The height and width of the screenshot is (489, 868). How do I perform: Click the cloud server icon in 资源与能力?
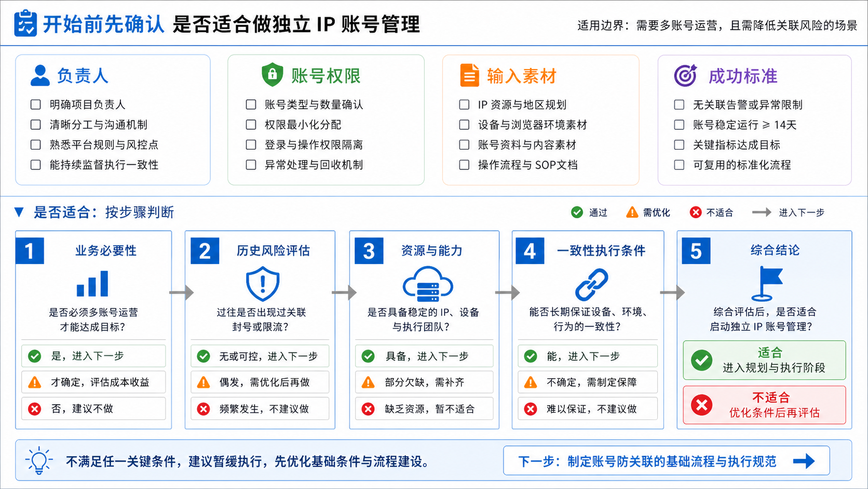[x=428, y=284]
